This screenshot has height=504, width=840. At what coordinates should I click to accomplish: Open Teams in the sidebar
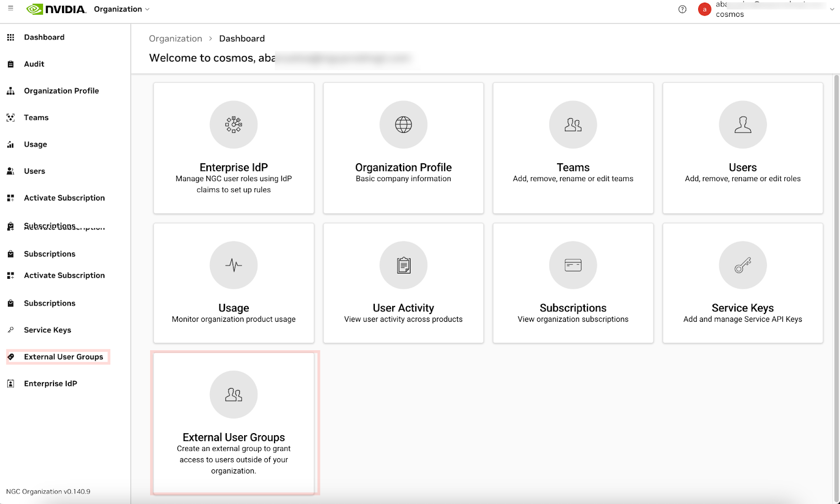[36, 118]
